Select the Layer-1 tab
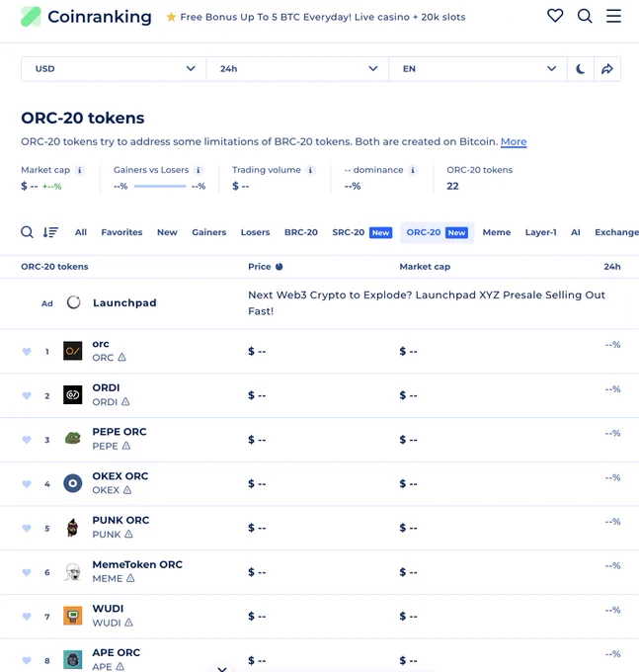The height and width of the screenshot is (672, 639). point(540,232)
